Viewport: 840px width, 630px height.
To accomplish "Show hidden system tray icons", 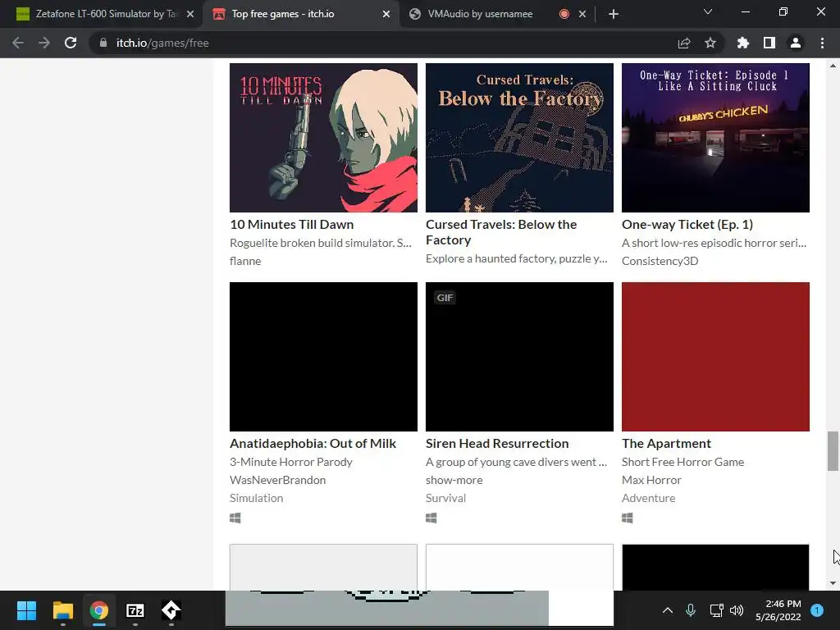I will click(668, 610).
